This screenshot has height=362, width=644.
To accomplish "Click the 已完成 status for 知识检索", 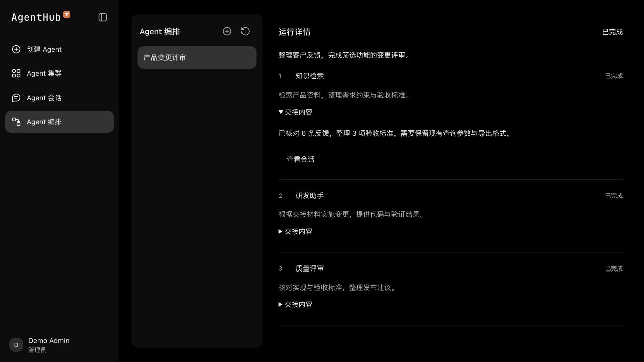I will [614, 76].
